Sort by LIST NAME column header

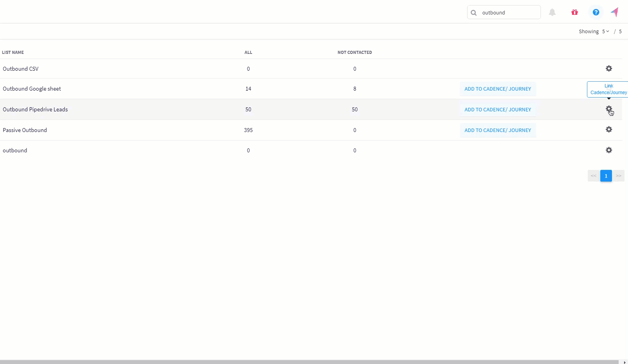(x=13, y=52)
